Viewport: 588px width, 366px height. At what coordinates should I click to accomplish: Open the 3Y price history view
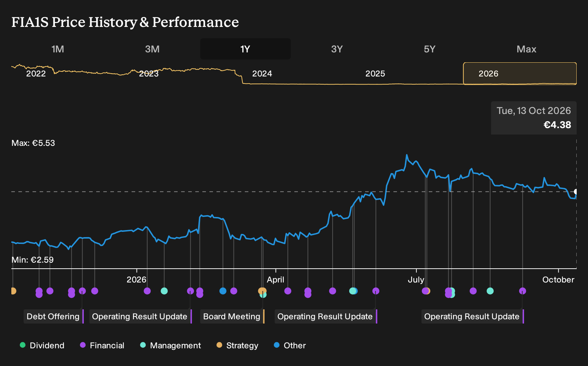[x=337, y=49]
